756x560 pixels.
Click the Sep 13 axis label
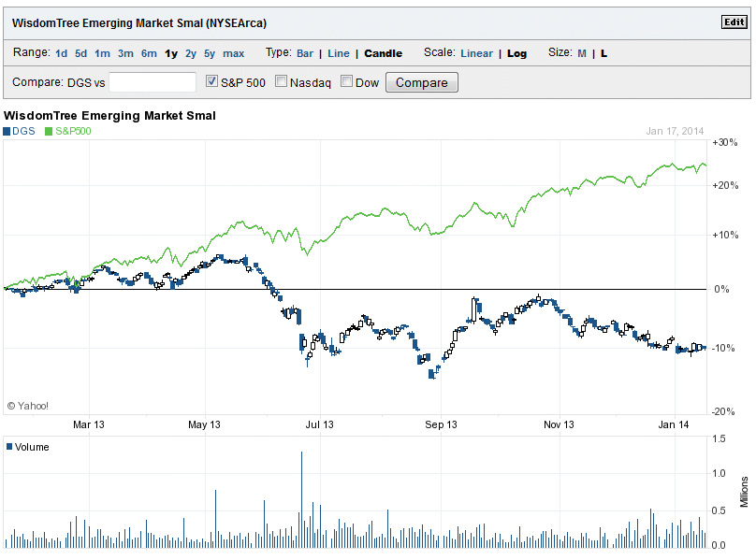(441, 424)
